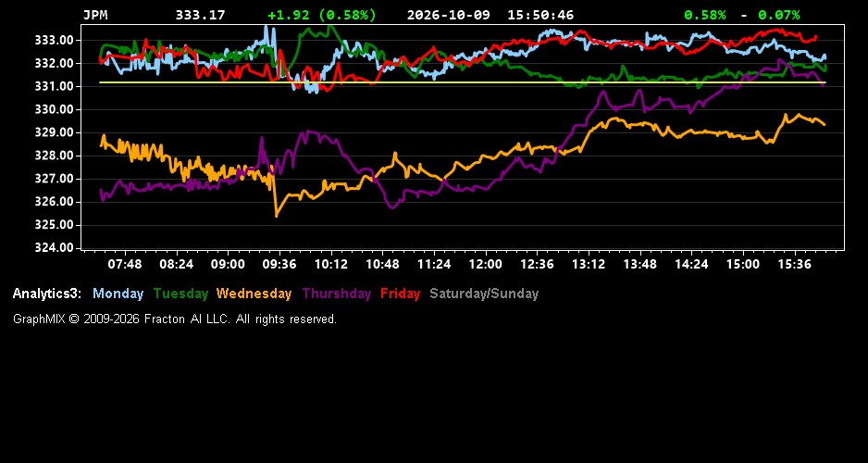The image size is (868, 463).
Task: Click the 12:36 time axis label
Action: pyautogui.click(x=537, y=265)
